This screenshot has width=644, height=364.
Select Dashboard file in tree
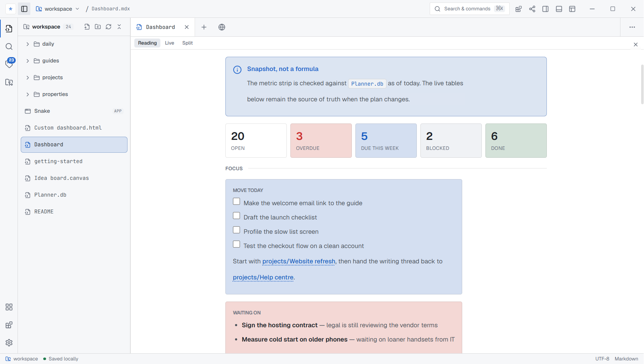point(74,145)
